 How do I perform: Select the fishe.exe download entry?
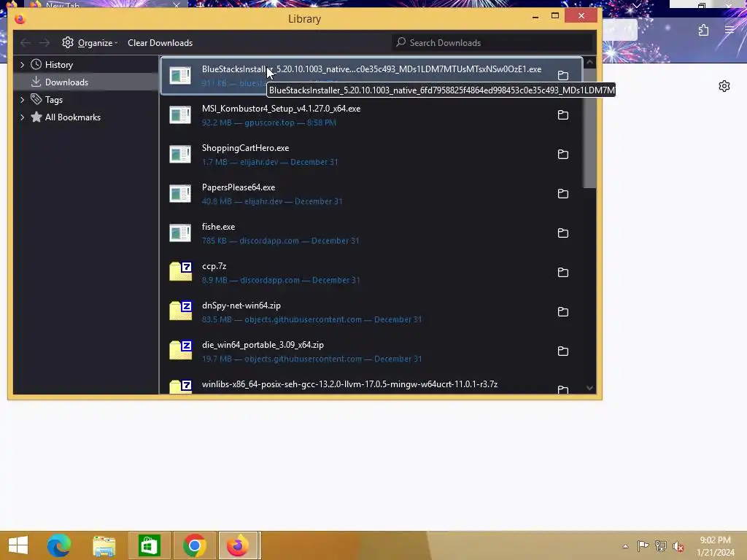(x=371, y=233)
